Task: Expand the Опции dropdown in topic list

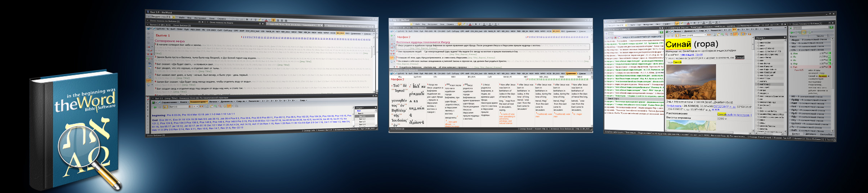Action: pyautogui.click(x=360, y=108)
